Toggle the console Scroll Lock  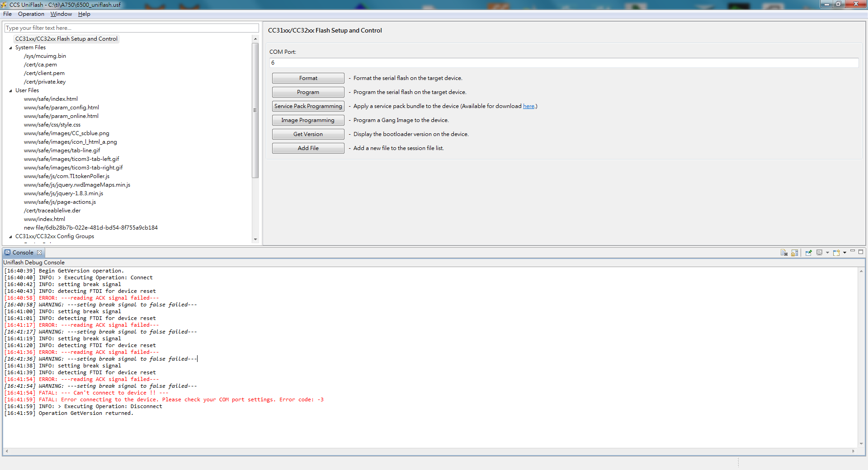coord(794,253)
